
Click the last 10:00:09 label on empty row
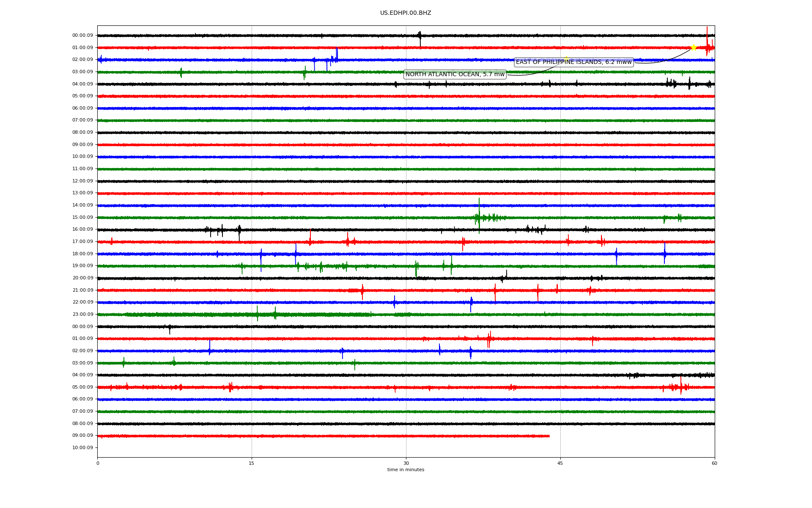(82, 448)
